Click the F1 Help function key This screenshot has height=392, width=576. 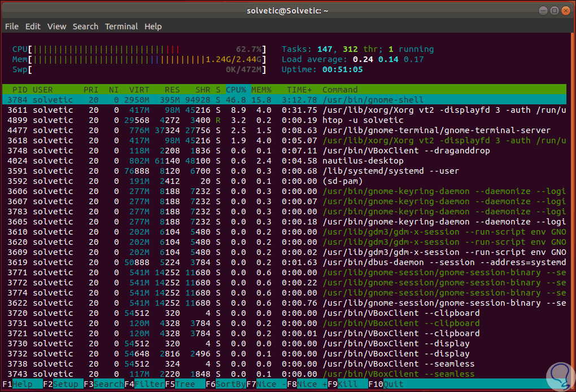[23, 384]
